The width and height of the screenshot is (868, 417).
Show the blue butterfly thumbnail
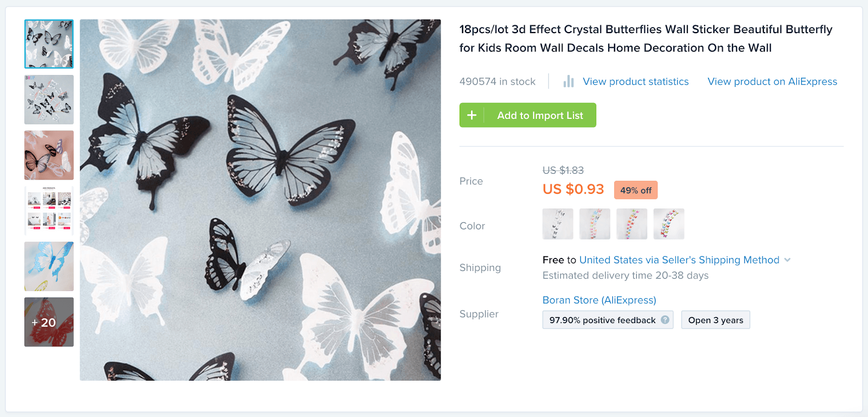point(49,266)
